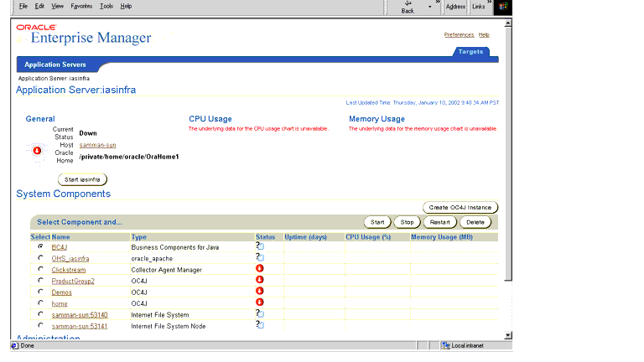
Task: Click the vertical scrollbar up arrow
Action: [x=508, y=23]
